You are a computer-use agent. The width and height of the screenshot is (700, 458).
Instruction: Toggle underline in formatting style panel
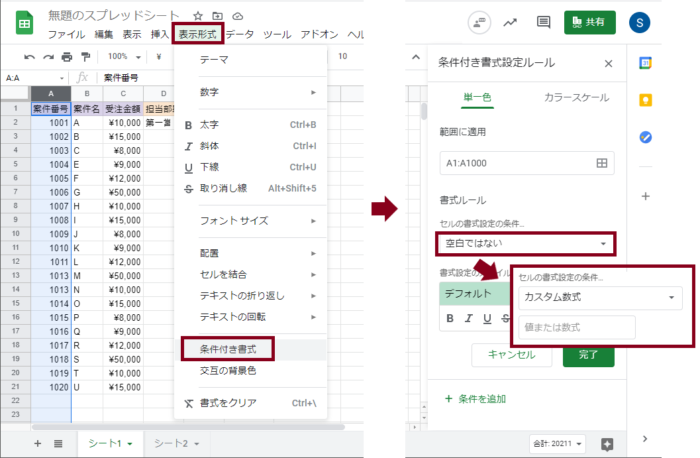click(486, 319)
